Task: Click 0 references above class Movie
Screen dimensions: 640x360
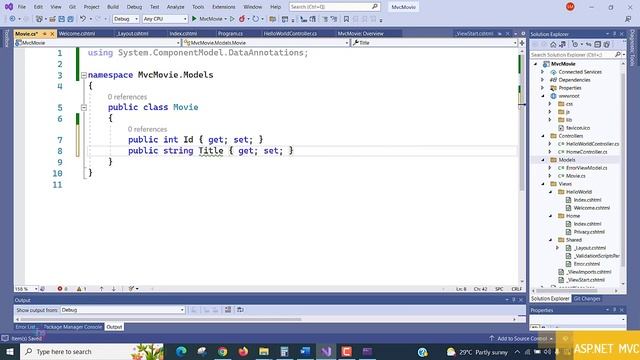Action: point(127,97)
